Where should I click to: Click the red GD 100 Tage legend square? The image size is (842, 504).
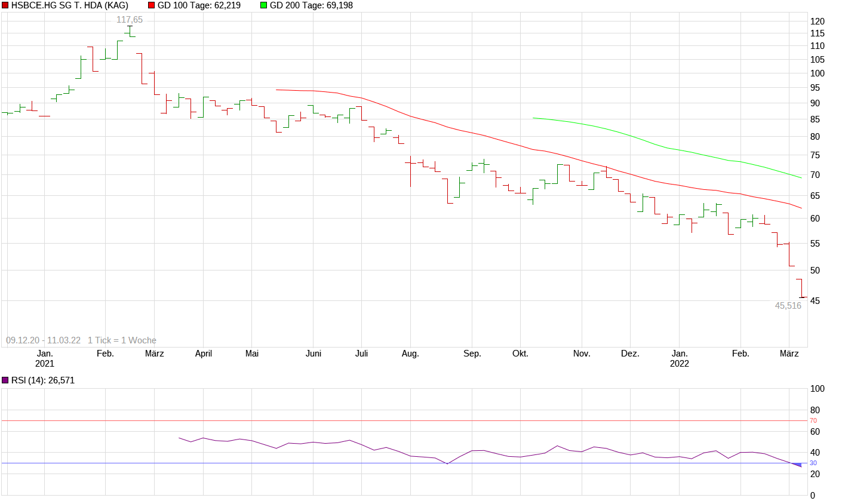[152, 5]
